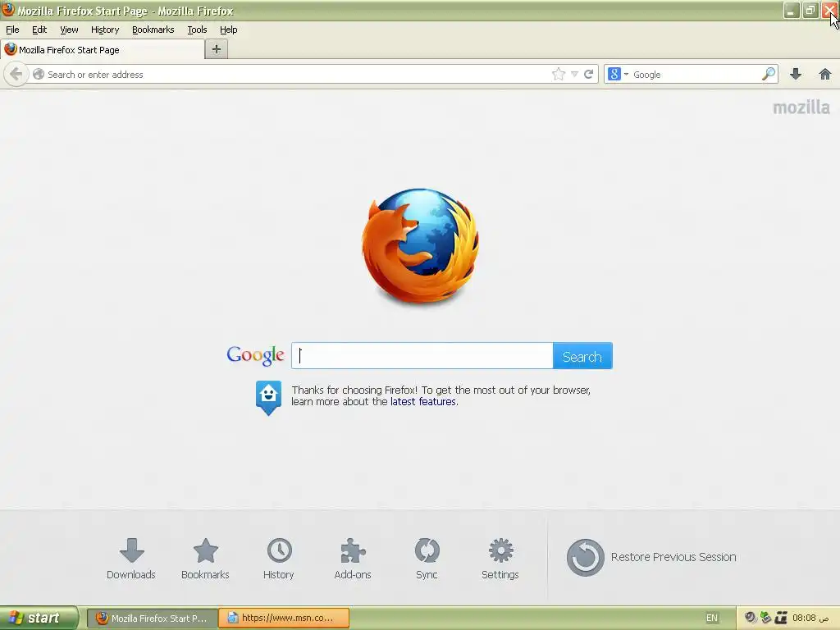
Task: Open the Google search engine selector
Action: point(619,74)
